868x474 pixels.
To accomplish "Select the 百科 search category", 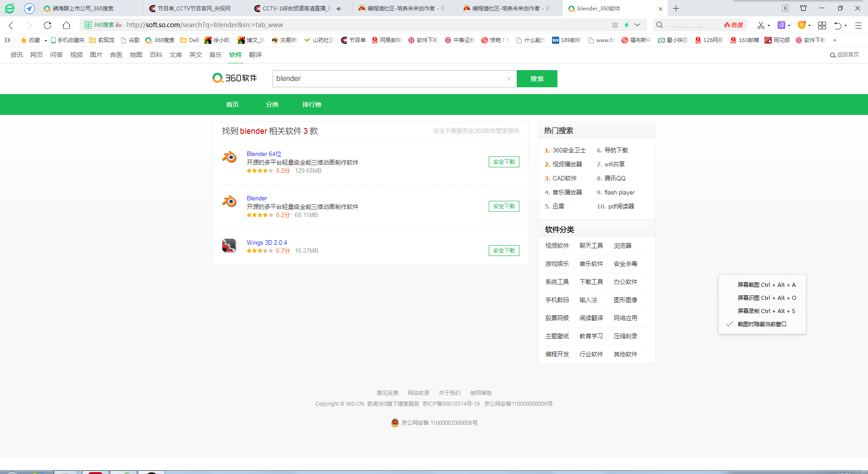I will coord(156,55).
